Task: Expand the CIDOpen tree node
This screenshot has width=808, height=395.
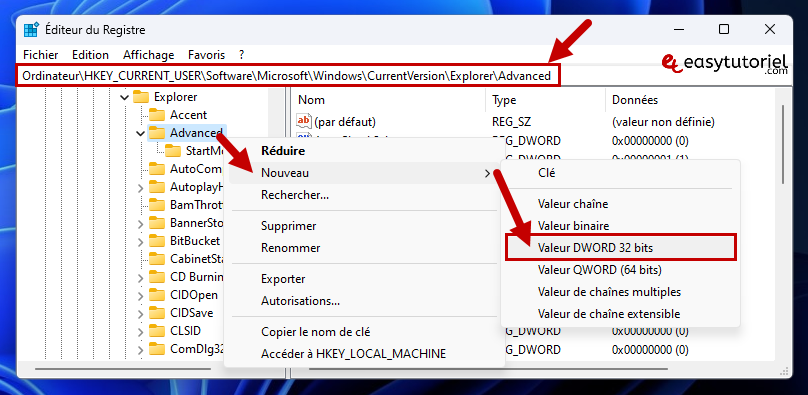Action: tap(140, 296)
